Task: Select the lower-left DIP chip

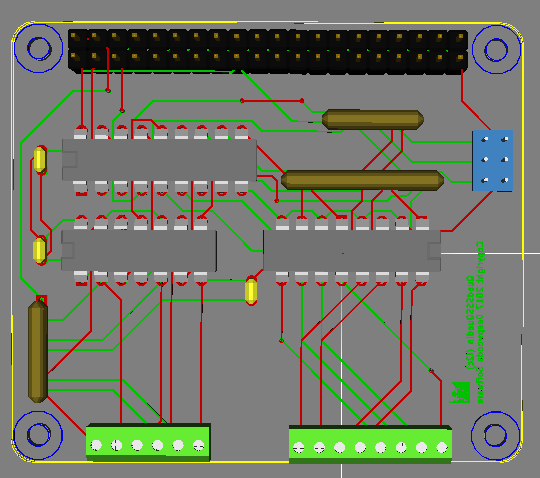Action: click(x=139, y=251)
